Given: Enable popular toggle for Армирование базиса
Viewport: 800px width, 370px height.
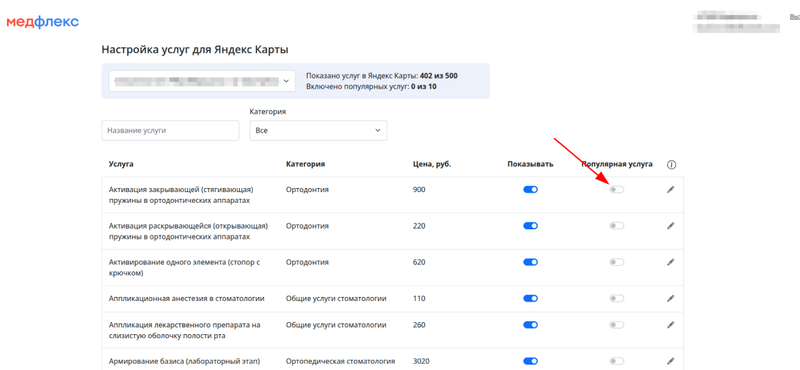Looking at the screenshot, I should point(616,361).
